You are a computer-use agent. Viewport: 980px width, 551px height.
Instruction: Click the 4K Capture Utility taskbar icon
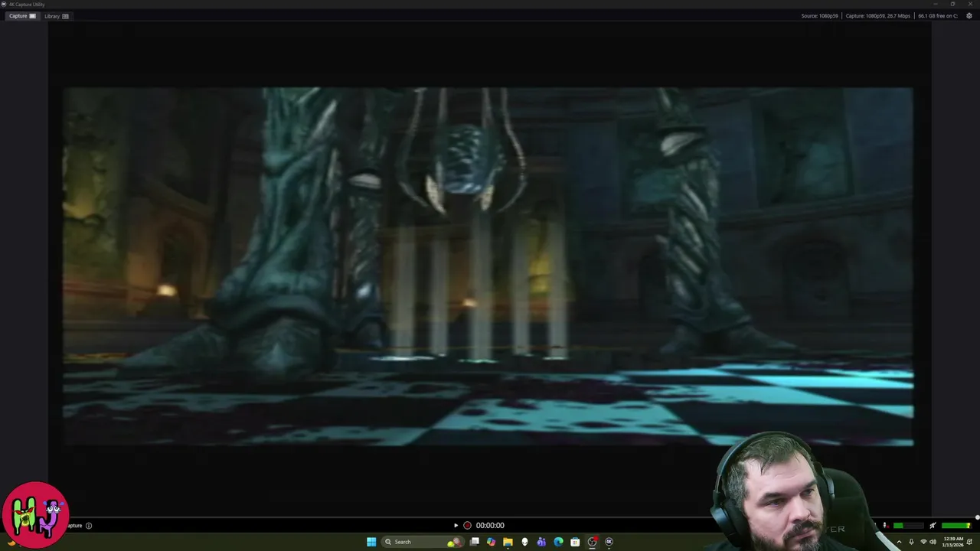(x=609, y=542)
